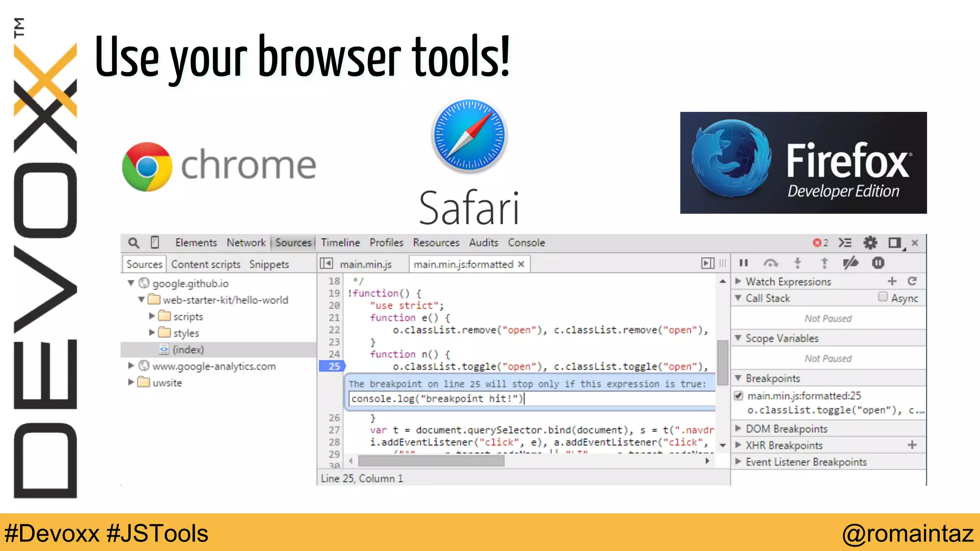Switch to the Snippets navigator tab

pyautogui.click(x=269, y=264)
